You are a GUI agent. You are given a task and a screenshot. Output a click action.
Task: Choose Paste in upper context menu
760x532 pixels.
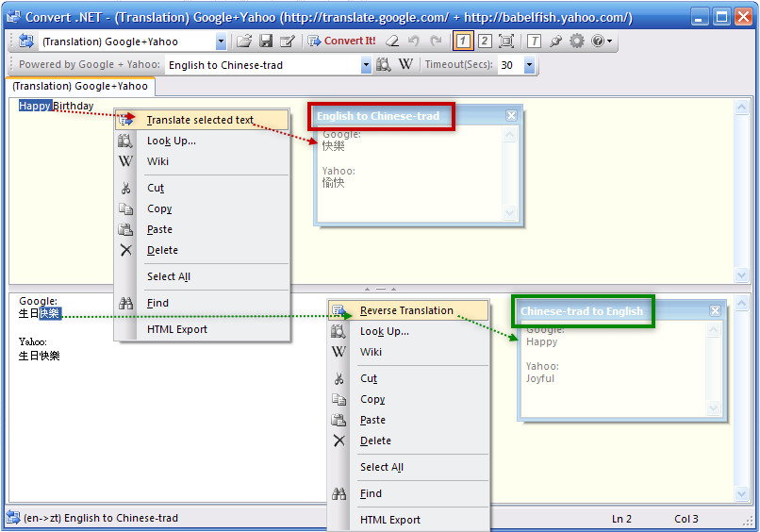202,229
